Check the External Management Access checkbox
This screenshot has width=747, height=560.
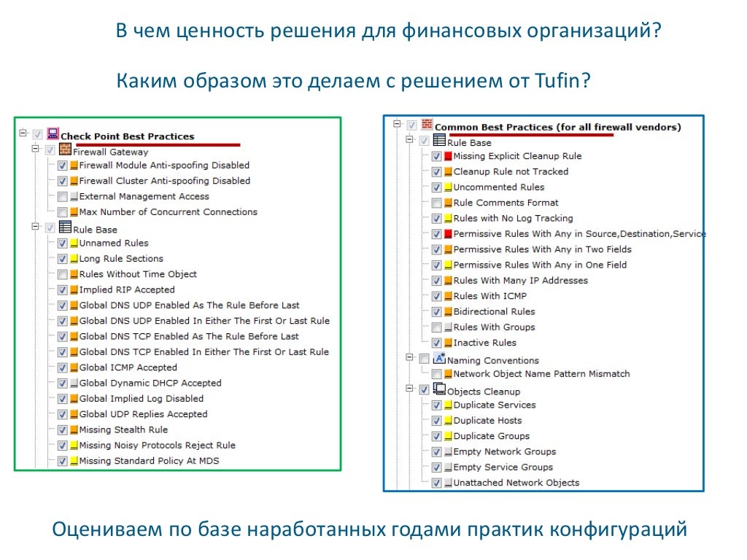coord(63,196)
